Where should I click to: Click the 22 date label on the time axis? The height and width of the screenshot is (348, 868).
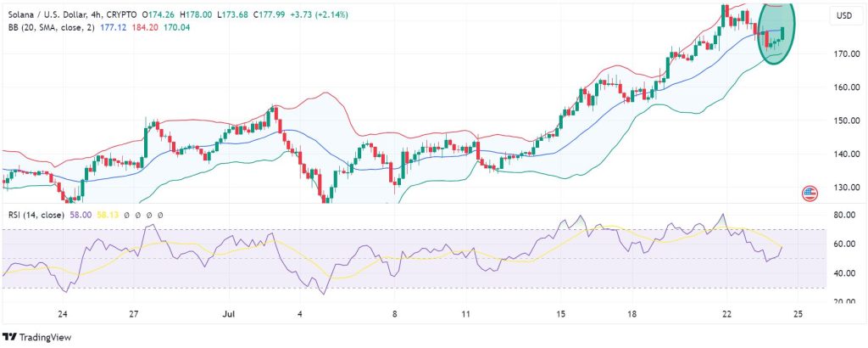[x=726, y=314]
